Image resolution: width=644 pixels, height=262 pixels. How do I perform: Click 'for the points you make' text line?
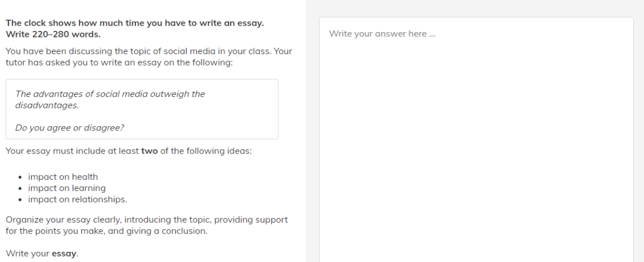point(107,231)
